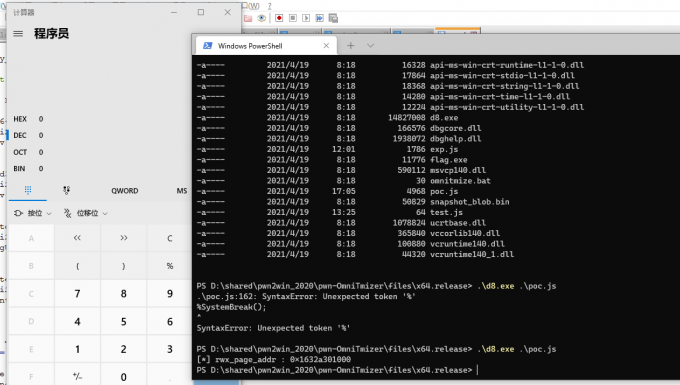
Task: Expand the 按位 bitwise dropdown
Action: pos(33,213)
